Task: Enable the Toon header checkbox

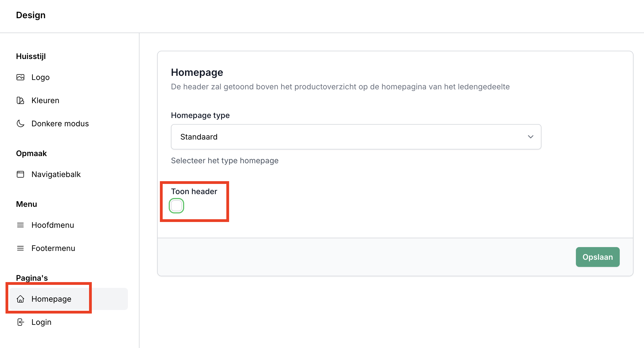Action: coord(176,206)
